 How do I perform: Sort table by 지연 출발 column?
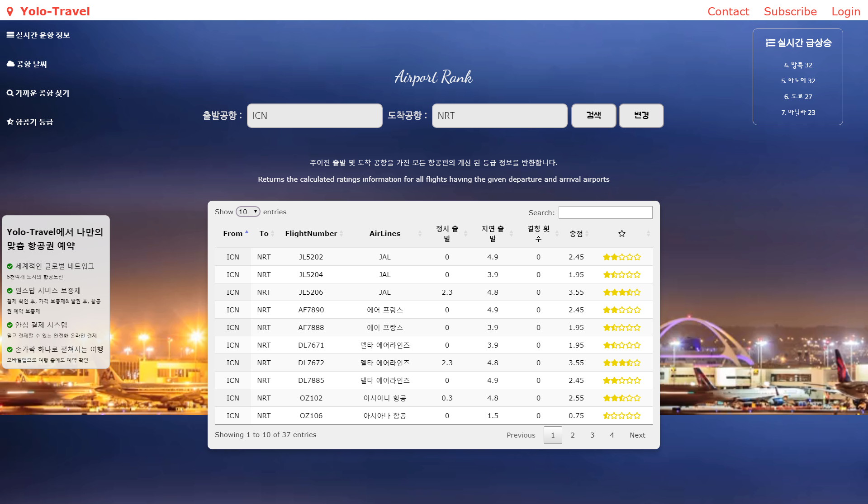coord(493,234)
